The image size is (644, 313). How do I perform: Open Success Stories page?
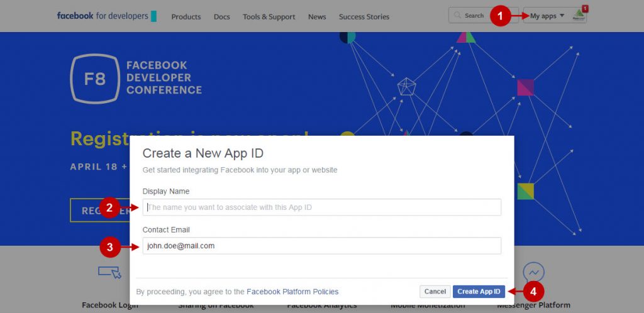[364, 17]
